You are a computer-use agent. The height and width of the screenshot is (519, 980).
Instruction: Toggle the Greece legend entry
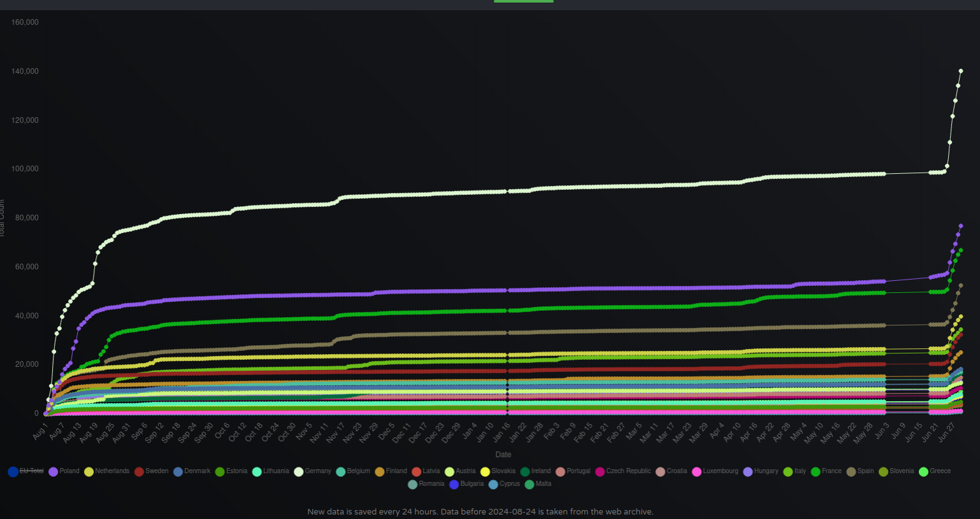coord(934,471)
